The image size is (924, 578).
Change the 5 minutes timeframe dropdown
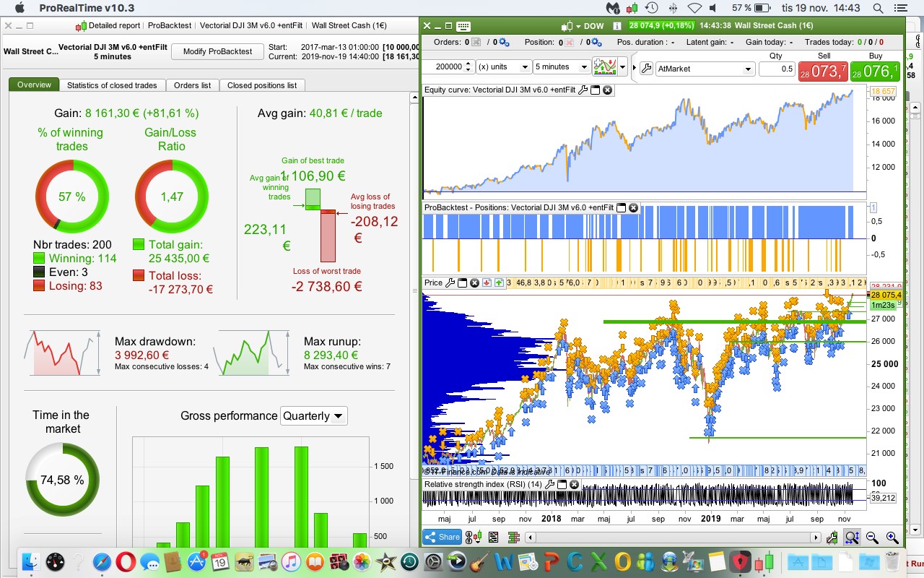tap(562, 67)
